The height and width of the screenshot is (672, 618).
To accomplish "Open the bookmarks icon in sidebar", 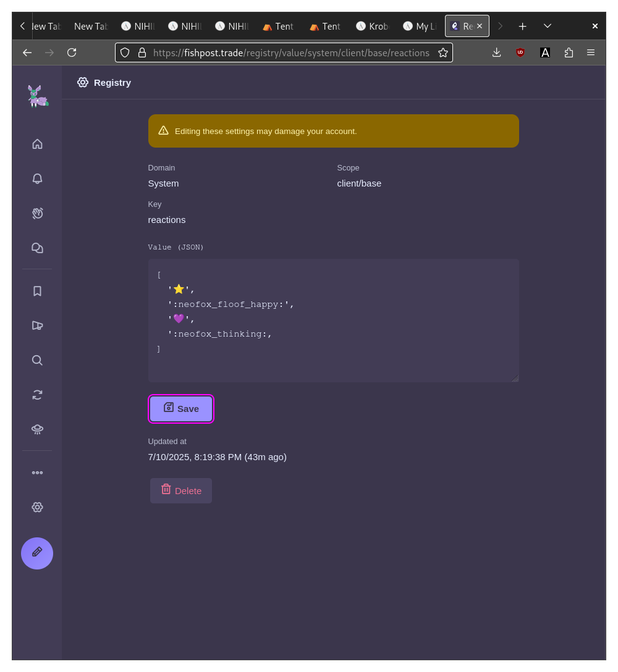I will coord(37,292).
